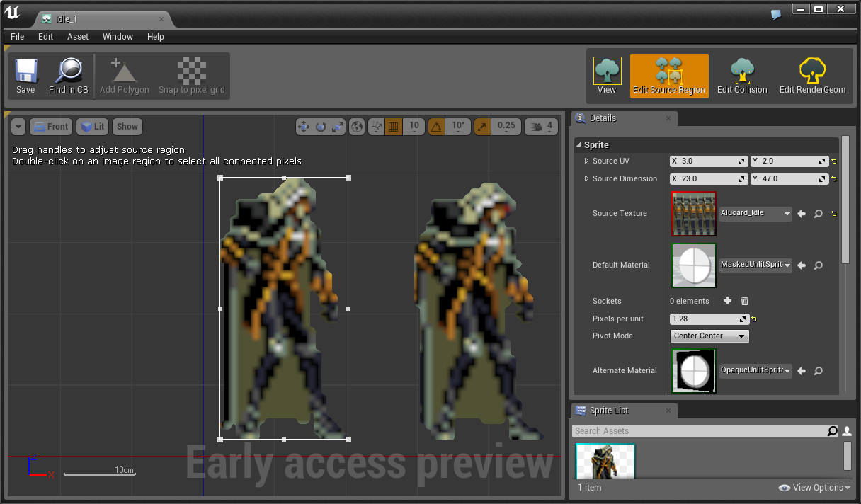
Task: Open the camera speed control showing 4
Action: [540, 126]
